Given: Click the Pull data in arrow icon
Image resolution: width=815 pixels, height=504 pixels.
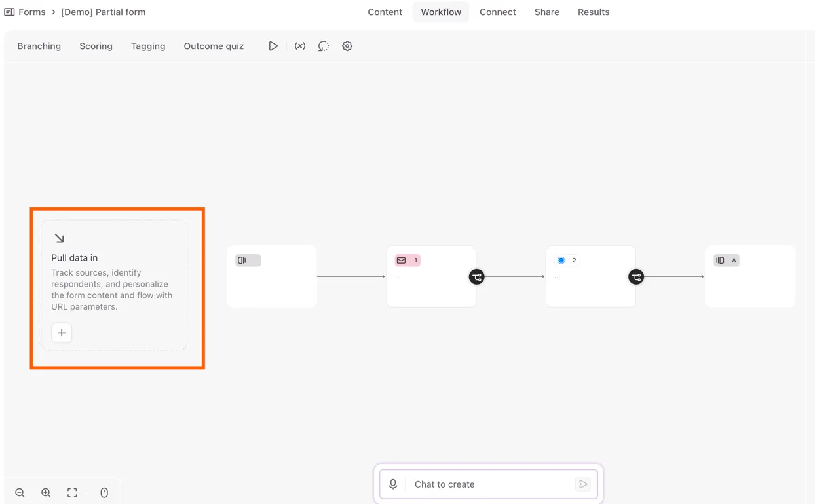Looking at the screenshot, I should click(x=60, y=238).
